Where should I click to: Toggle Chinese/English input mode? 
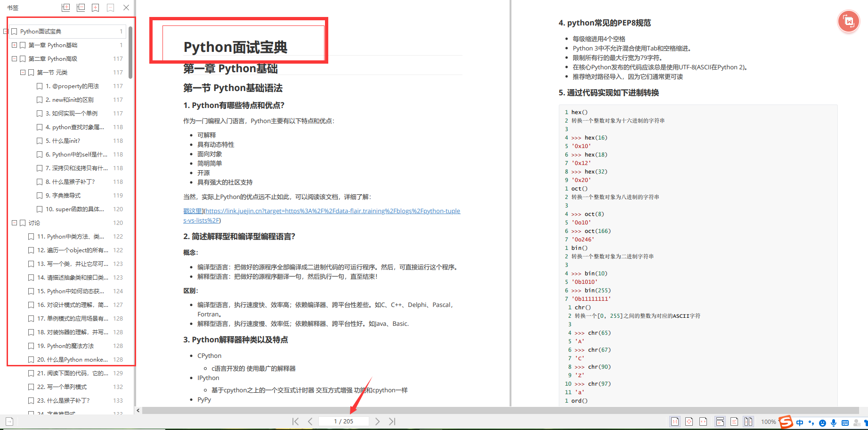(800, 422)
